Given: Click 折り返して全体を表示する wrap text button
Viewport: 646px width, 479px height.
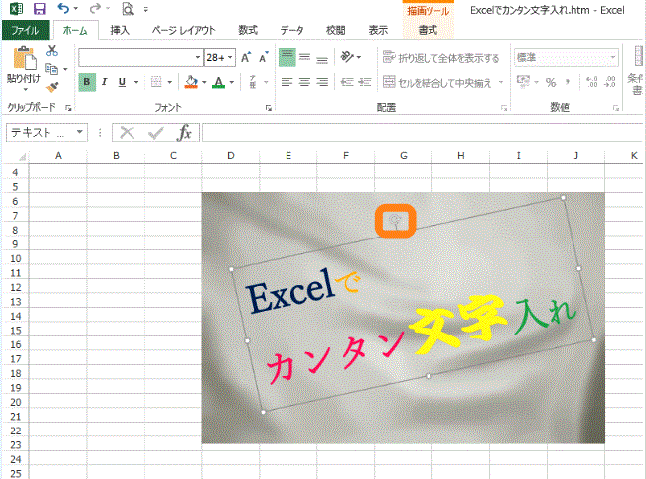Looking at the screenshot, I should coord(441,58).
